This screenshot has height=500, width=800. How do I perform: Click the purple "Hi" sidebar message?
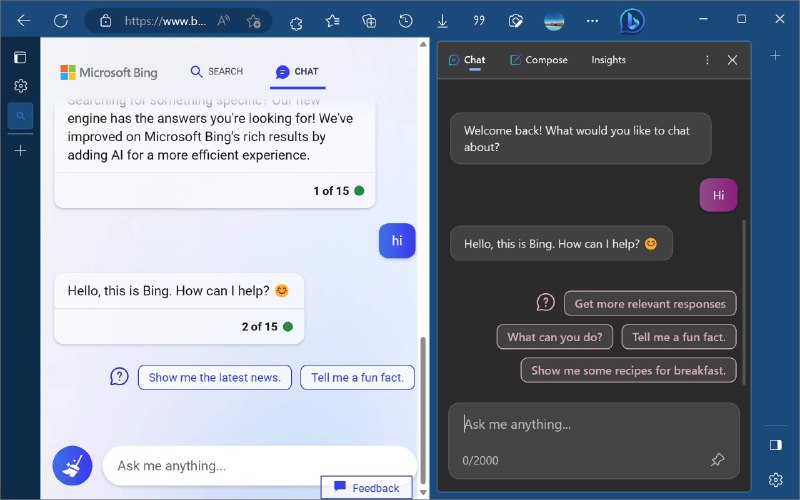(718, 195)
